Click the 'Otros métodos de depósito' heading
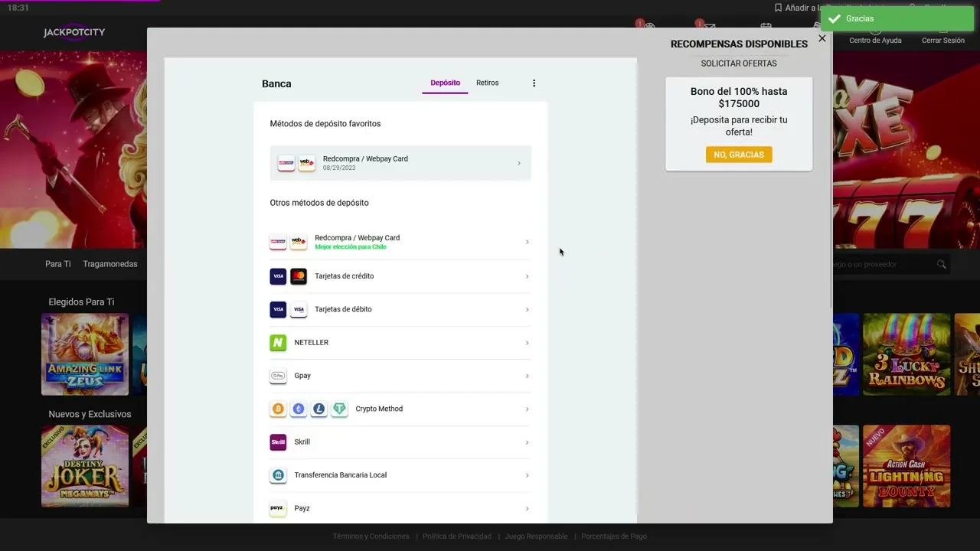The height and width of the screenshot is (551, 980). pyautogui.click(x=319, y=203)
